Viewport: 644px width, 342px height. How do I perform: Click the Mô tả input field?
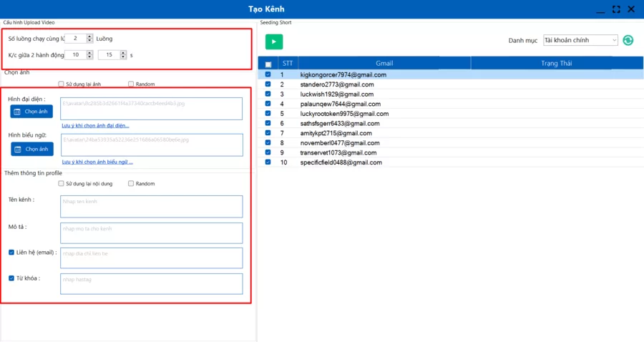tap(151, 233)
